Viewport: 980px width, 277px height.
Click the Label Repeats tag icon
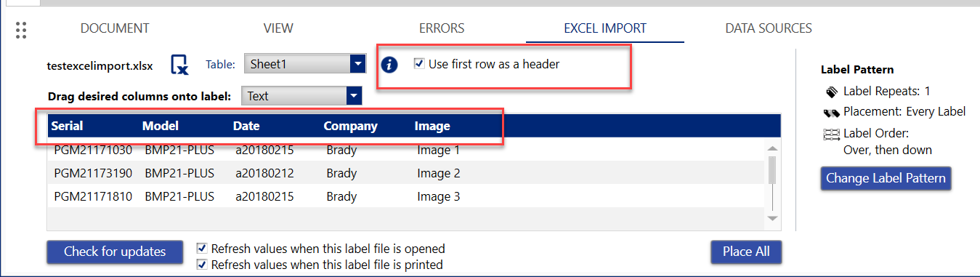[832, 92]
